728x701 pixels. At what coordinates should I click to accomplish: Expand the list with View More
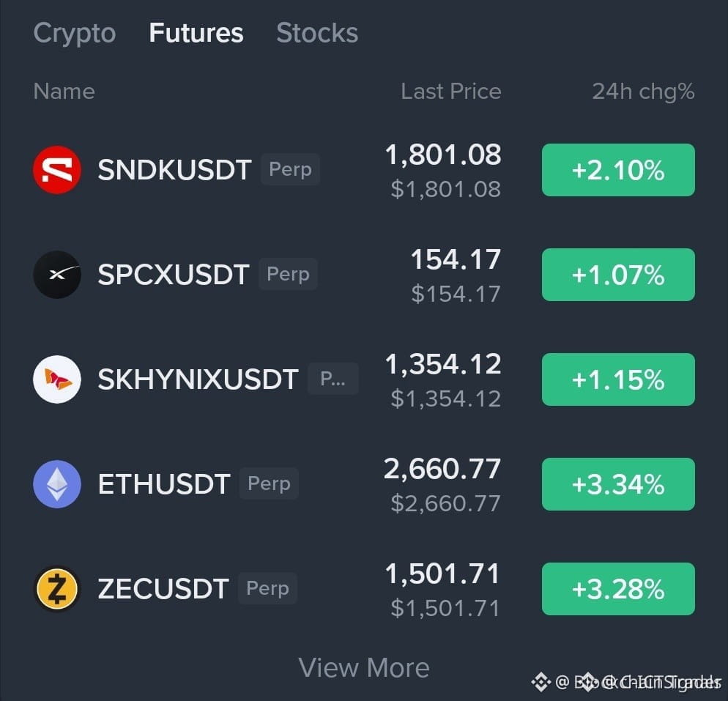click(x=363, y=667)
